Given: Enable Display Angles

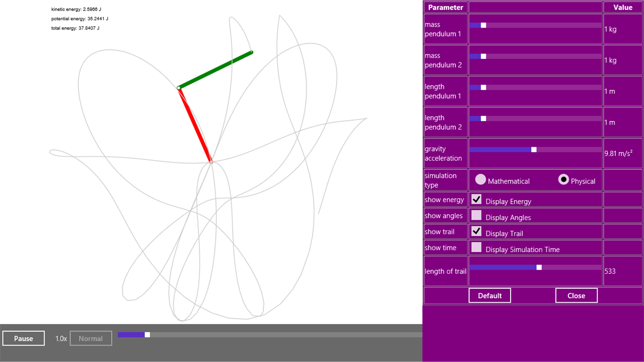Looking at the screenshot, I should [476, 215].
